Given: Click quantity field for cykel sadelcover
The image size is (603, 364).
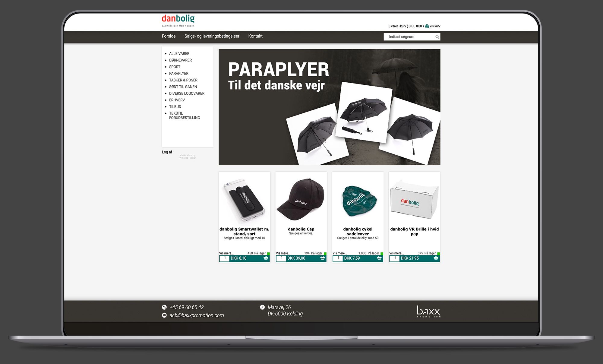Looking at the screenshot, I should 338,258.
